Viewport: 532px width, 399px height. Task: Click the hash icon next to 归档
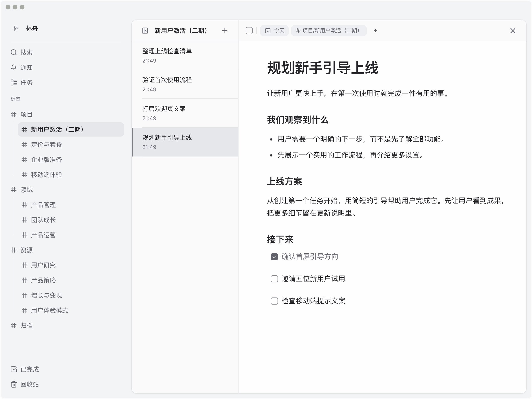click(14, 325)
